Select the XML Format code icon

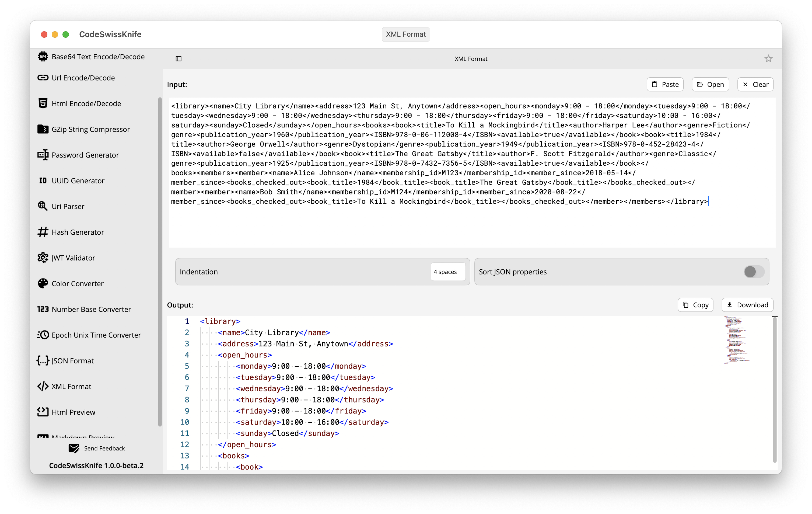click(43, 386)
